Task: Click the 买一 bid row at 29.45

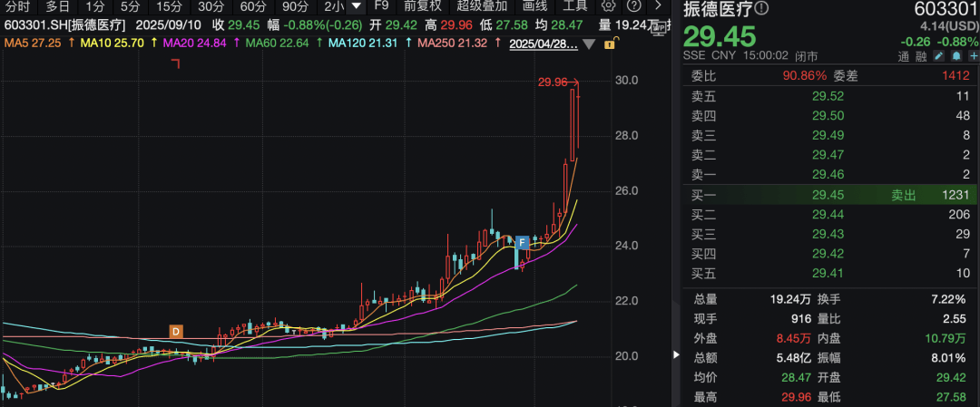Action: (831, 196)
